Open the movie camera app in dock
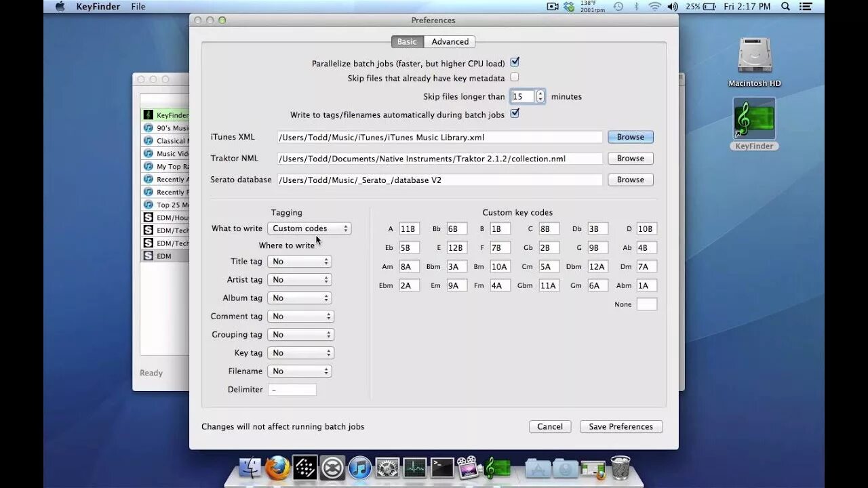868x488 pixels. [x=468, y=468]
